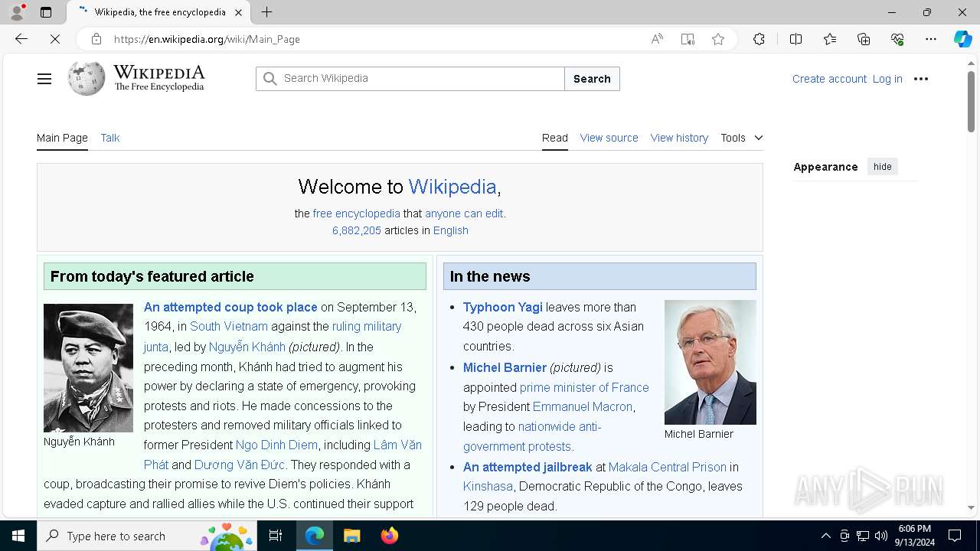Open the View history tab

point(679,138)
